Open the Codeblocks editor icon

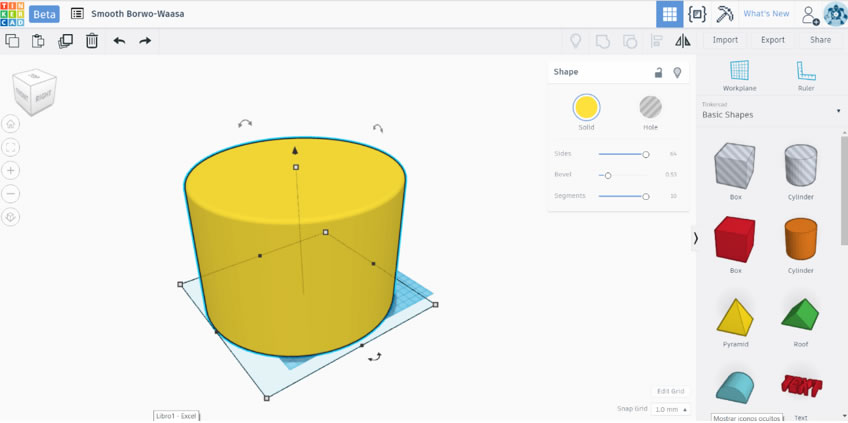pyautogui.click(x=697, y=14)
